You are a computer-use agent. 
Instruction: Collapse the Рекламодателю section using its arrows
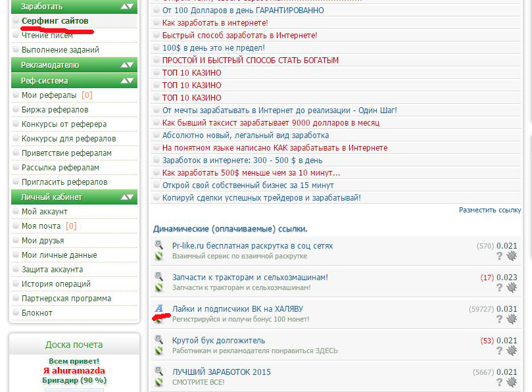pyautogui.click(x=127, y=65)
